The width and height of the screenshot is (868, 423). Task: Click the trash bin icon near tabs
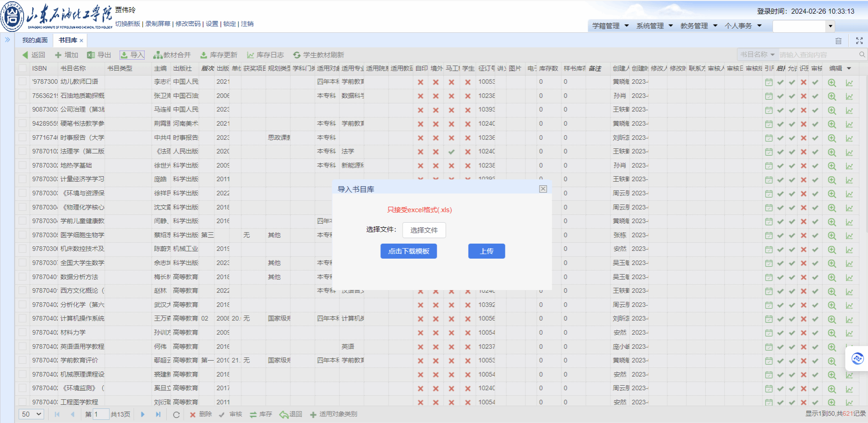838,41
